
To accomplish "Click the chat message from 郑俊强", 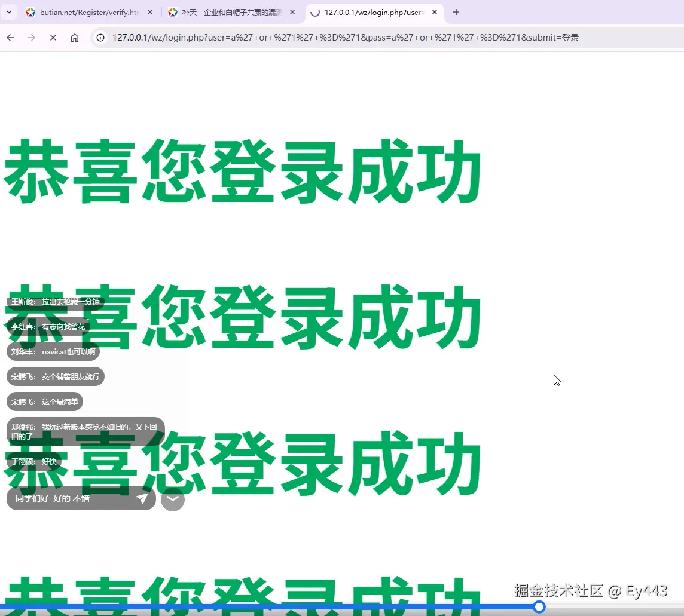I will (85, 431).
